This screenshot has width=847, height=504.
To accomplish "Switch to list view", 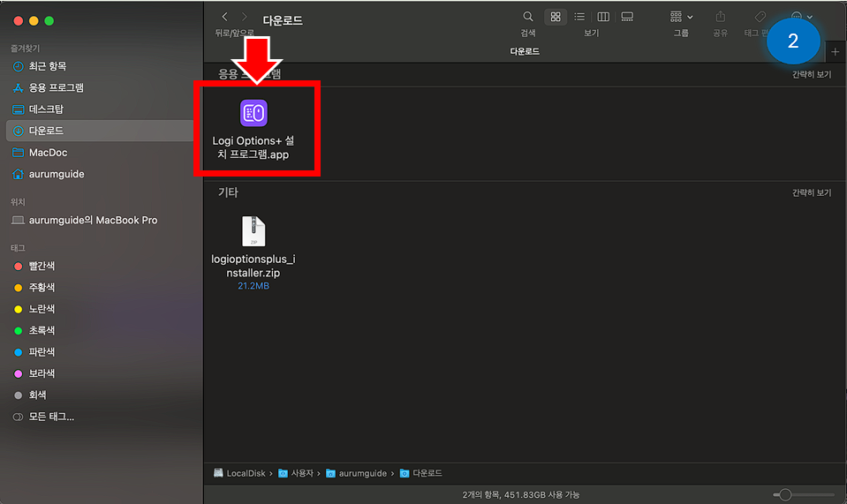I will [x=579, y=17].
